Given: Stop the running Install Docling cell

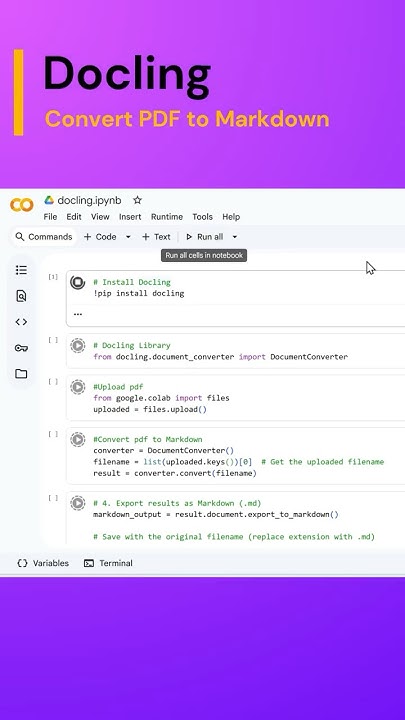Looking at the screenshot, I should pos(78,282).
